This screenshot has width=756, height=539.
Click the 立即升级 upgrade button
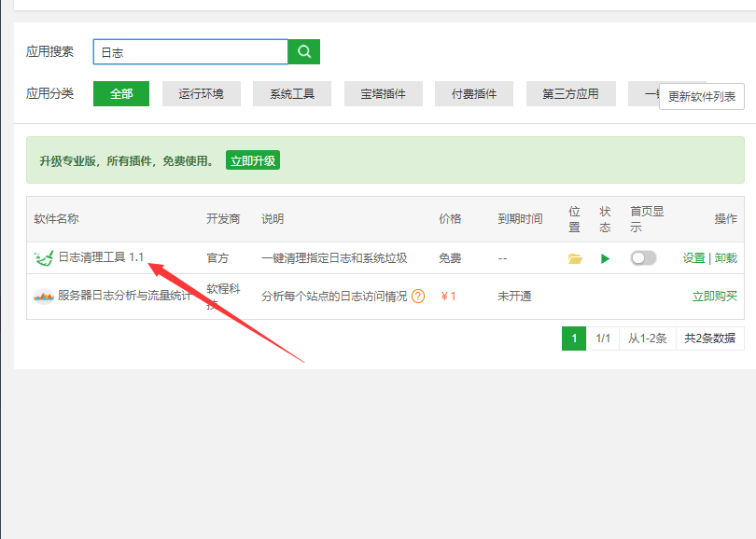click(253, 160)
